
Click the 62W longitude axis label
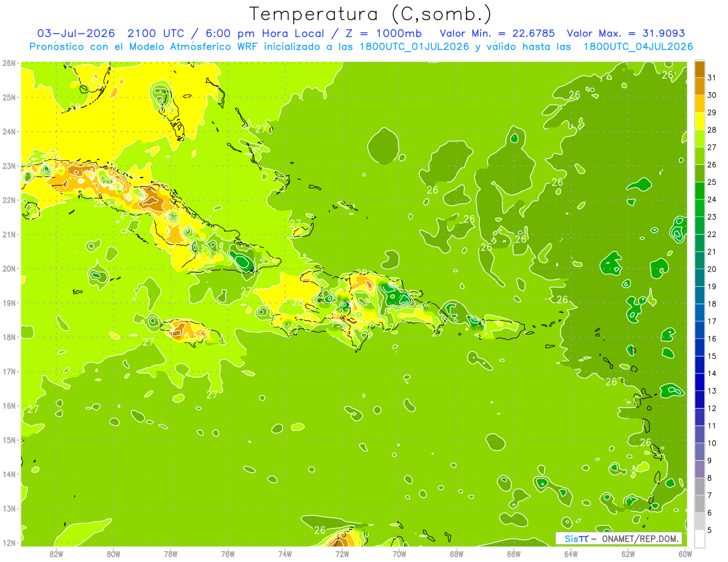(628, 554)
